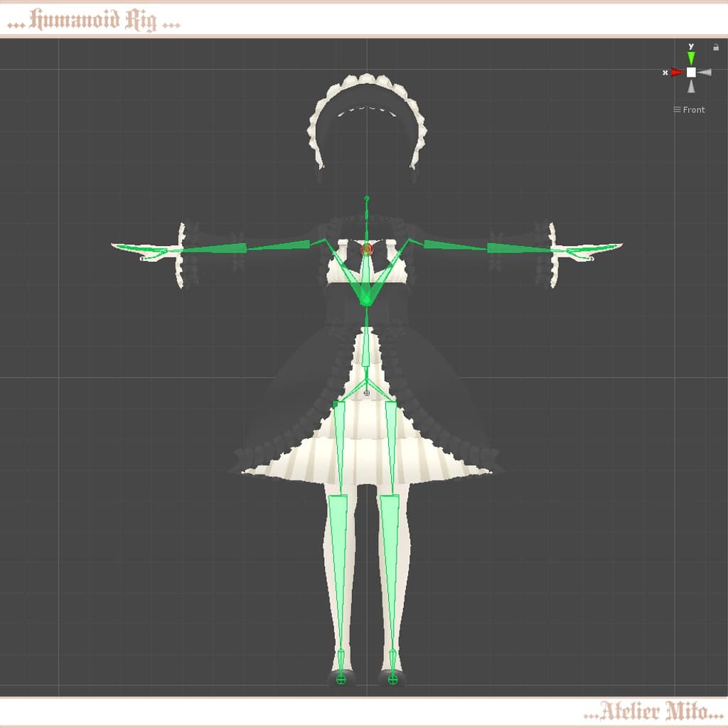This screenshot has height=728, width=728.
Task: Click the white center cube of the scene gizmo
Action: (691, 73)
